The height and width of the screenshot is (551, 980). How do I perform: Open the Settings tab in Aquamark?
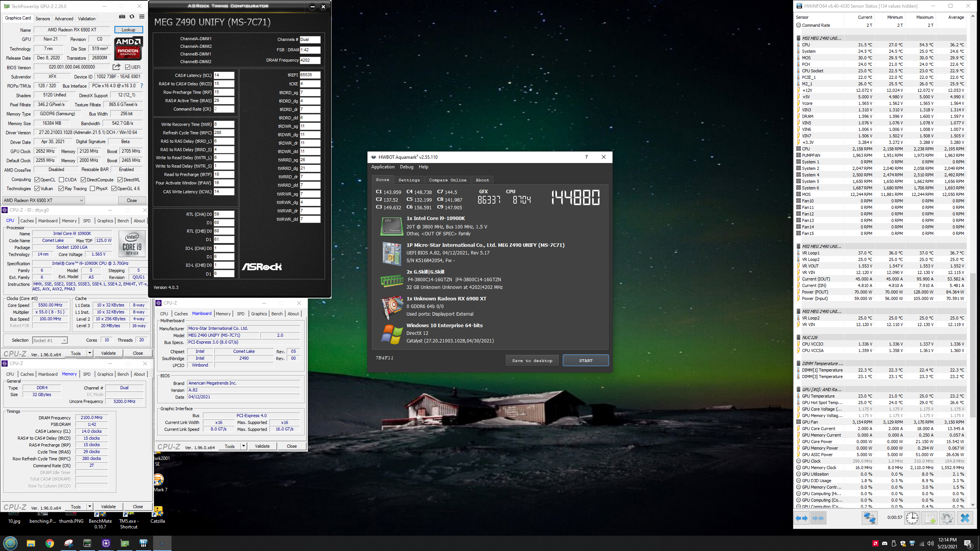[x=409, y=180]
